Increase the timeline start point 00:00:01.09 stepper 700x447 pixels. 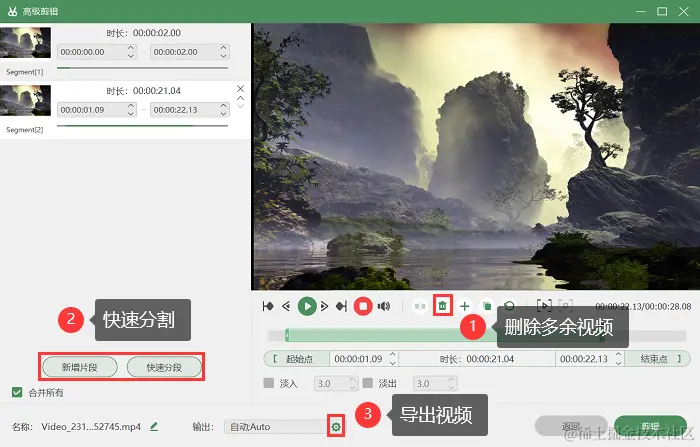(392, 355)
